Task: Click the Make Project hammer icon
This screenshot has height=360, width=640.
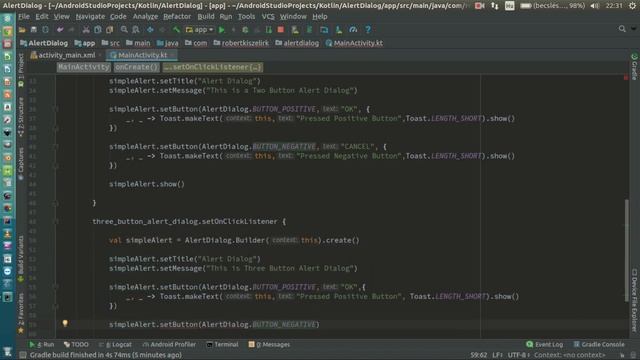Action: [176, 29]
